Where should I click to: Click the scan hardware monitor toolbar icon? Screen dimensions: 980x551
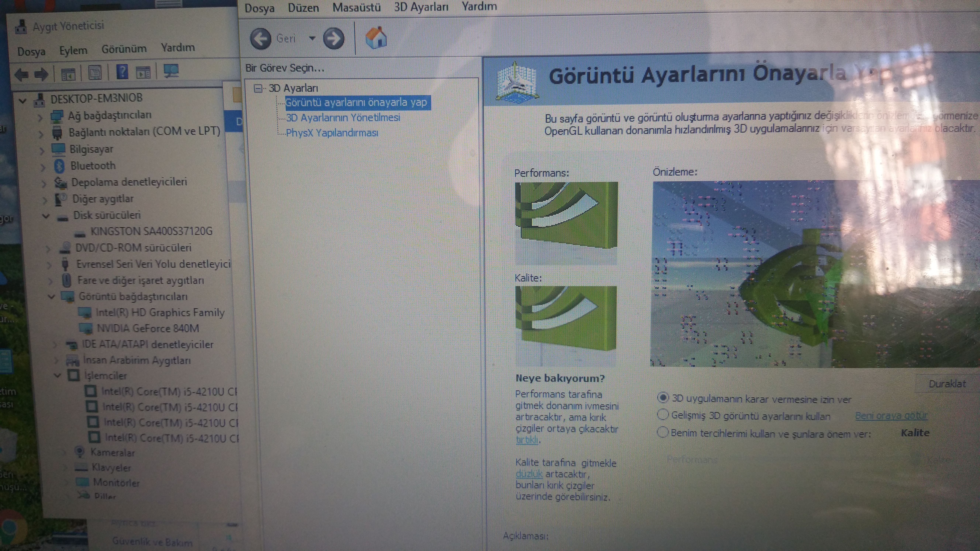coord(171,71)
